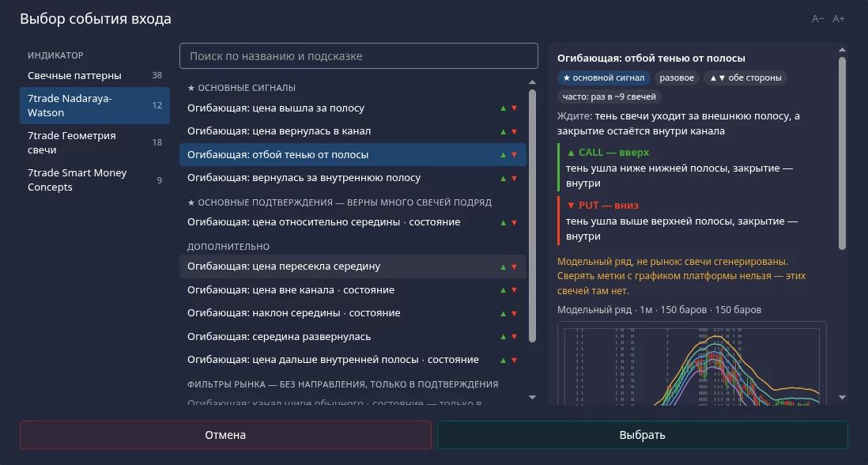
Task: Open the "7trade Геометрия свечи" indicator
Action: coord(95,142)
